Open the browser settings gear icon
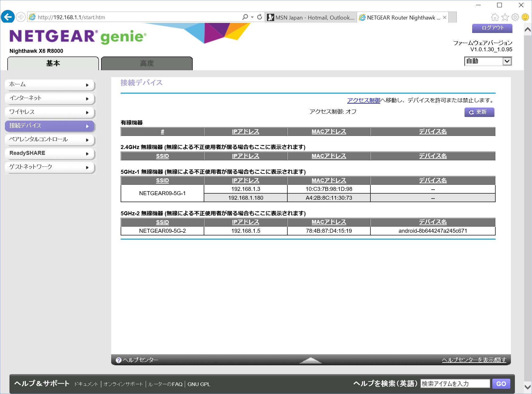 click(515, 17)
